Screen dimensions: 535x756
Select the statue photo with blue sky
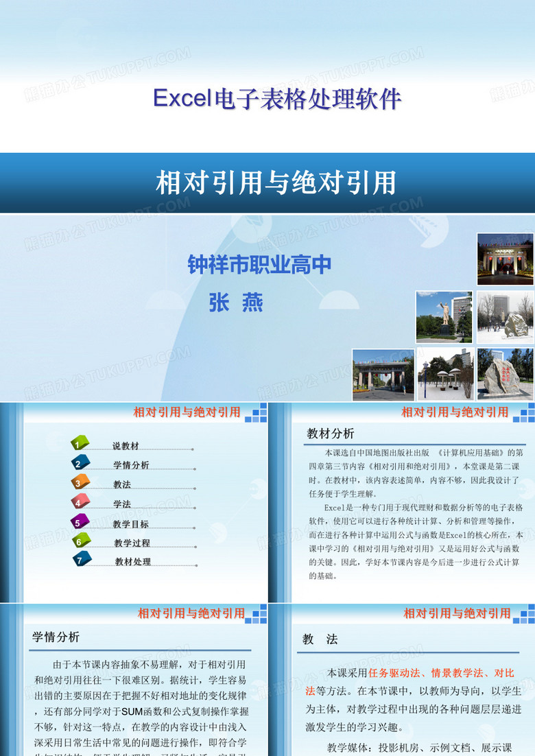coord(444,317)
